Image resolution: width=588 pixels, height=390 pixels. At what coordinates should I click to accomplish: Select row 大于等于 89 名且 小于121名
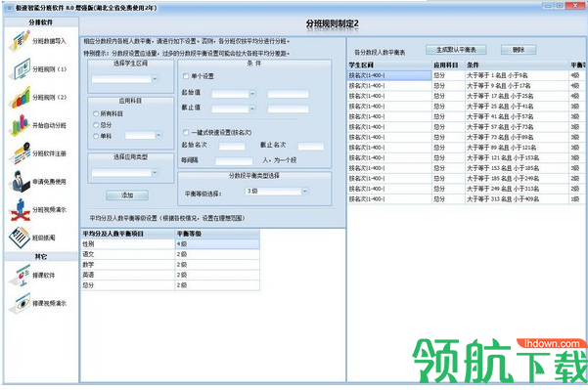pos(465,148)
